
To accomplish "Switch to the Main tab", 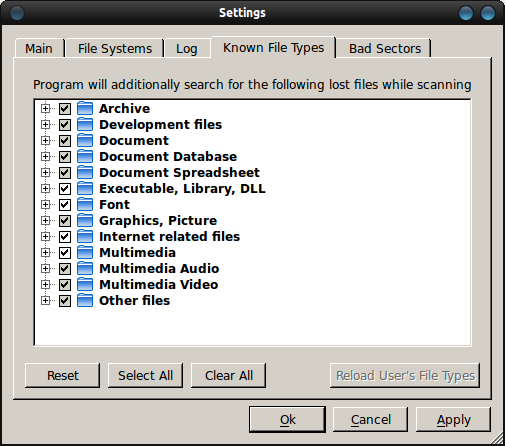I will click(x=39, y=48).
